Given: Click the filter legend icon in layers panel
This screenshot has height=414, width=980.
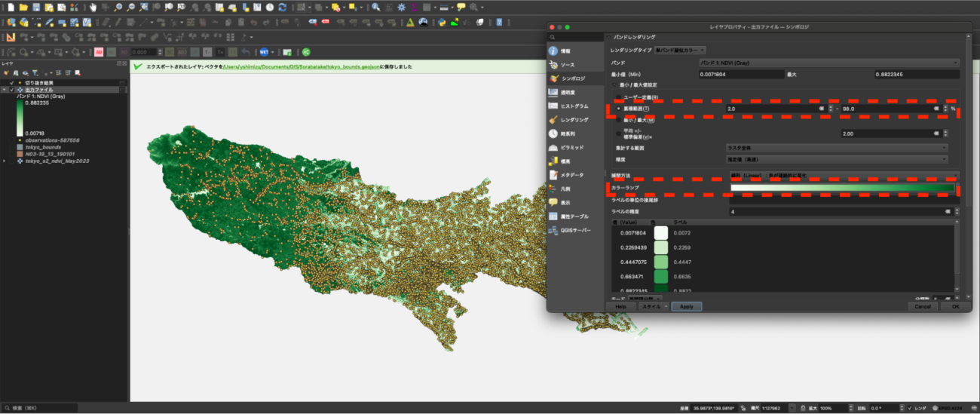Looking at the screenshot, I should (x=35, y=72).
